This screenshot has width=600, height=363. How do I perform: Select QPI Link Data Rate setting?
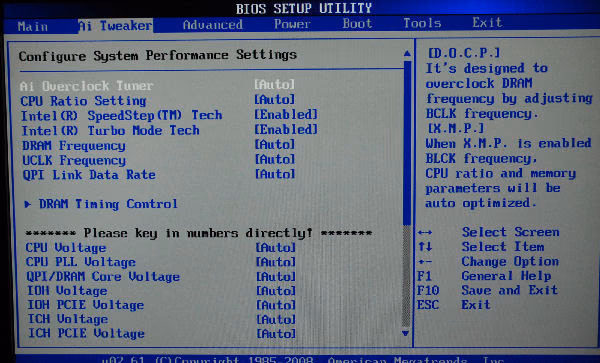click(89, 175)
